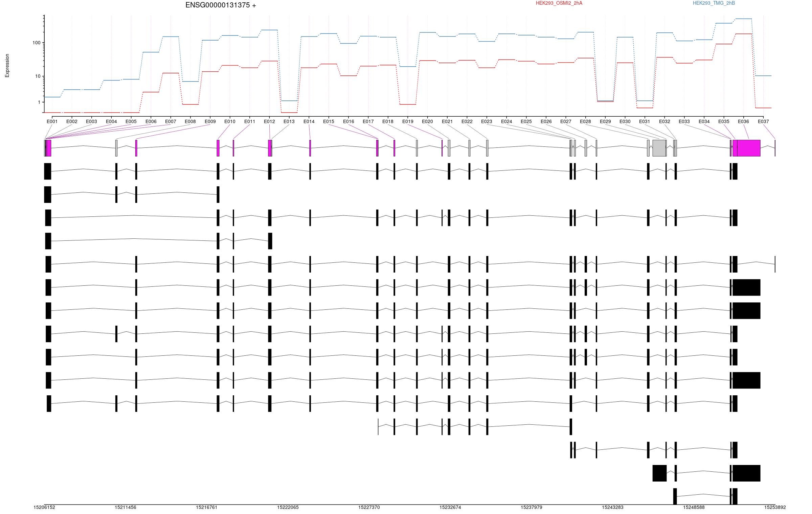Image resolution: width=812 pixels, height=514 pixels.
Task: Click exon label E020
Action: (427, 121)
